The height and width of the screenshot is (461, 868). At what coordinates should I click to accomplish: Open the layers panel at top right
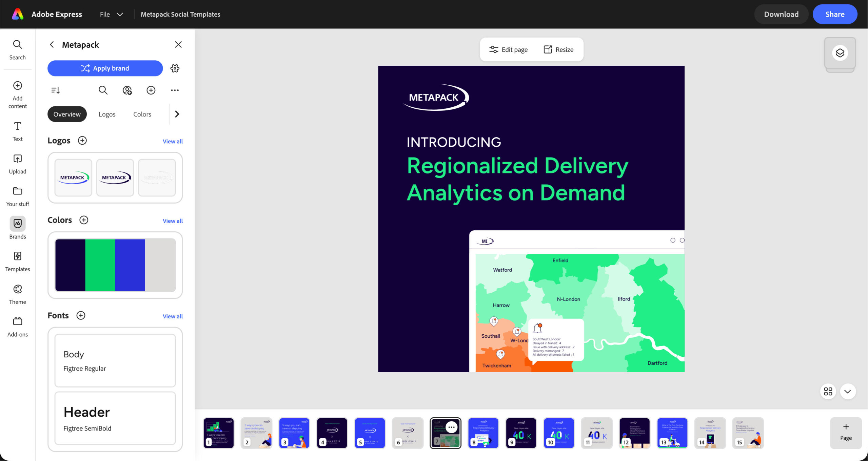tap(840, 53)
